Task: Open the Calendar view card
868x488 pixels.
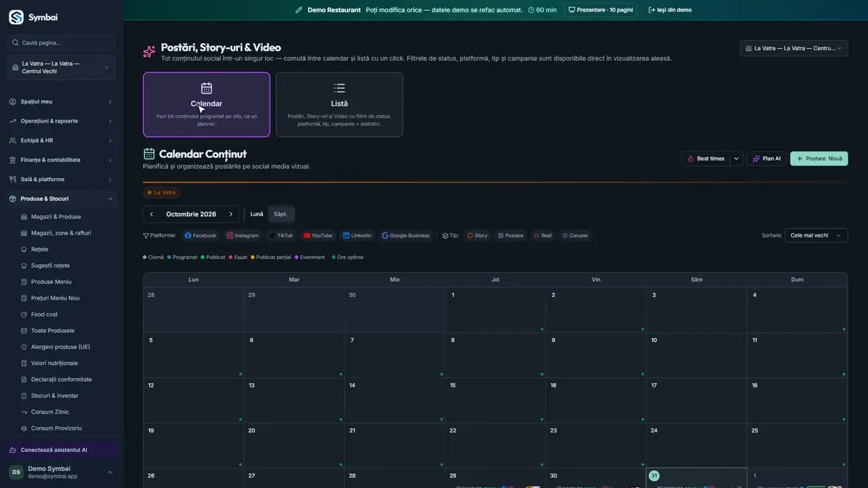Action: coord(206,104)
